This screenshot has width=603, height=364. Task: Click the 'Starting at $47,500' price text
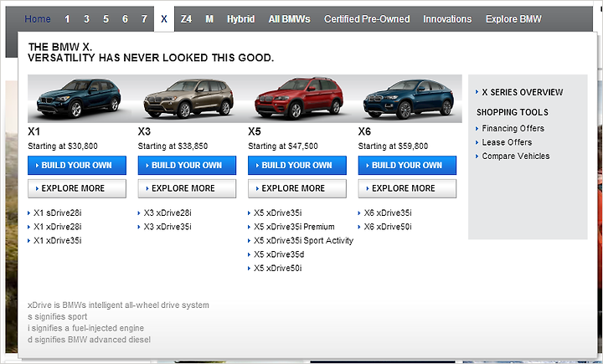(283, 146)
